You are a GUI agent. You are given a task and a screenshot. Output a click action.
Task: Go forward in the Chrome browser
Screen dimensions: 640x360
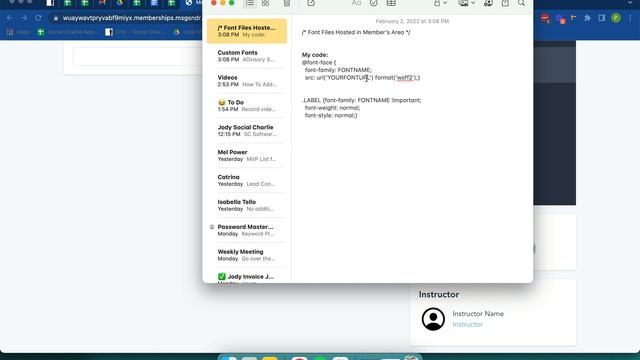point(24,18)
